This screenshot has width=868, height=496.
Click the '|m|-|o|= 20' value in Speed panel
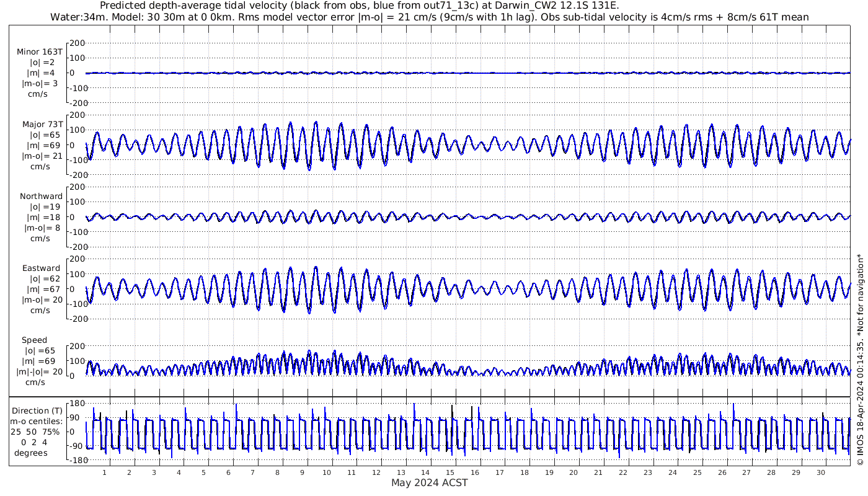click(40, 372)
